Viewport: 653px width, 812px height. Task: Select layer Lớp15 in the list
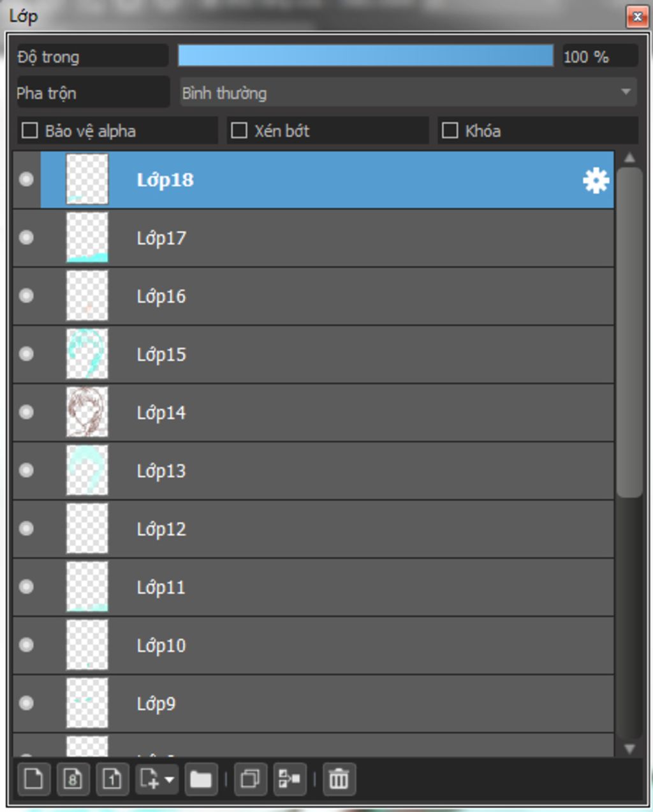click(x=314, y=354)
